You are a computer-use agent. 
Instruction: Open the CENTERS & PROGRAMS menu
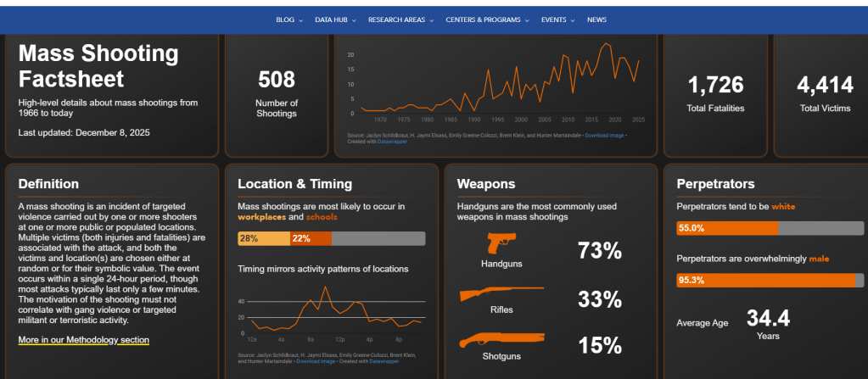[x=488, y=20]
